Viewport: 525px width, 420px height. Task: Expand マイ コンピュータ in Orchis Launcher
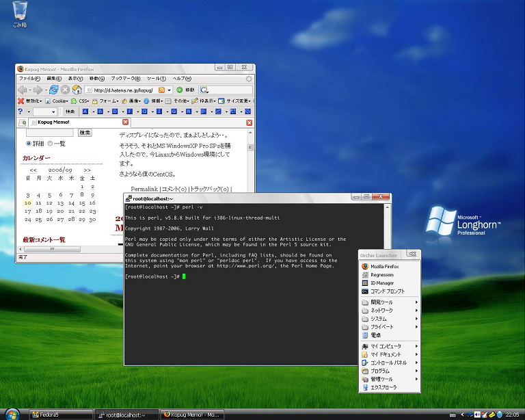[389, 346]
